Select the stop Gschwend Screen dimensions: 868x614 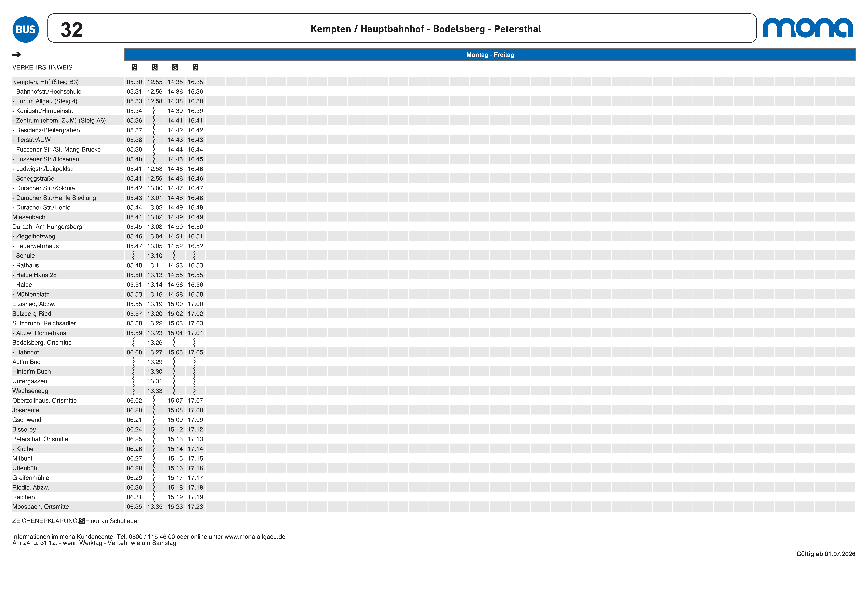(27, 420)
